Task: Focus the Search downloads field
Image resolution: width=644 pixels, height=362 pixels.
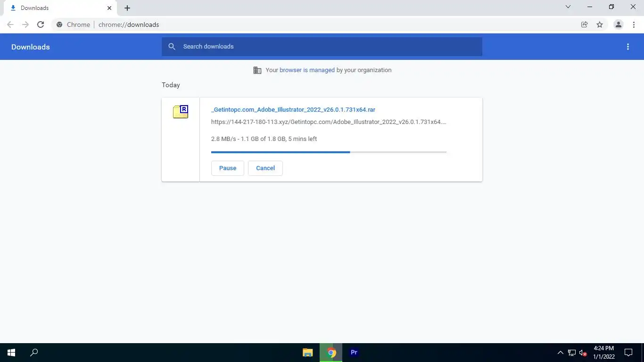Action: point(322,47)
